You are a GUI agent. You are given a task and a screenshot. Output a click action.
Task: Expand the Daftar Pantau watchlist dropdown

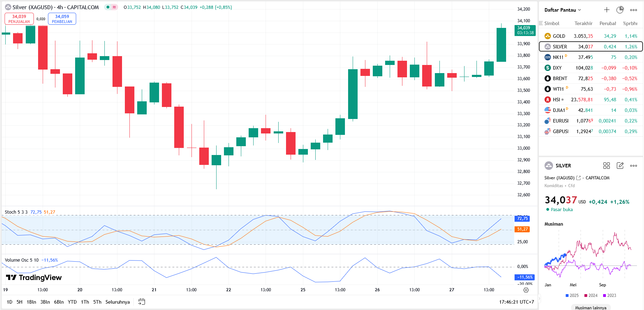(563, 10)
